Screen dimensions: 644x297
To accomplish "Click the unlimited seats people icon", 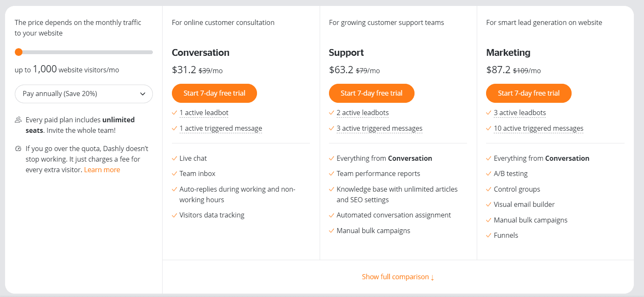I will [18, 120].
